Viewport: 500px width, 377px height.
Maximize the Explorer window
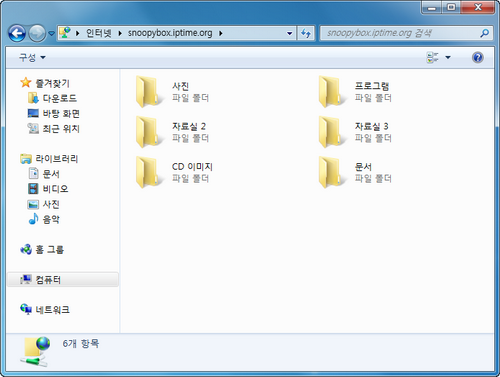pos(451,7)
